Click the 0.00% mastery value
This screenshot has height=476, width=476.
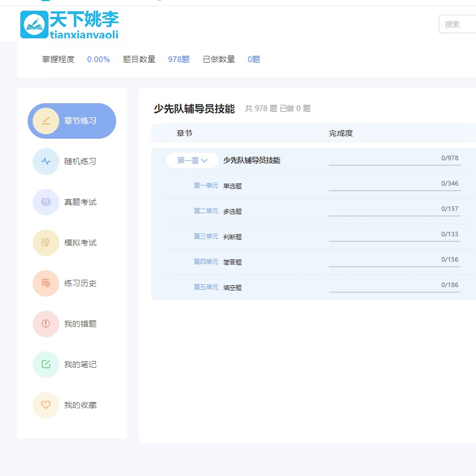(x=98, y=59)
